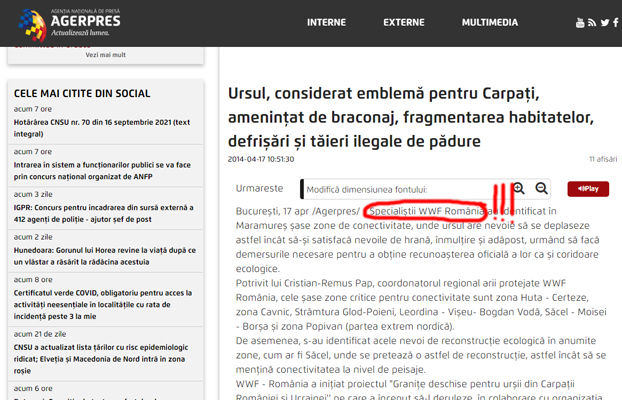Zoom in article font size
Screen dimensions: 622x400
519,188
